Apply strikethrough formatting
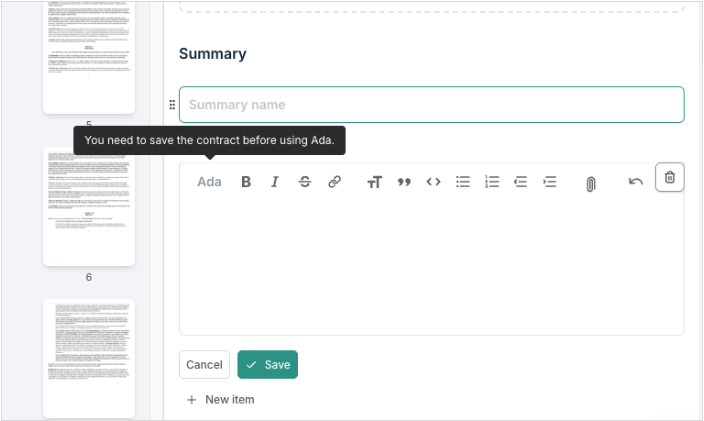Viewport: 704px width, 421px height. [305, 182]
